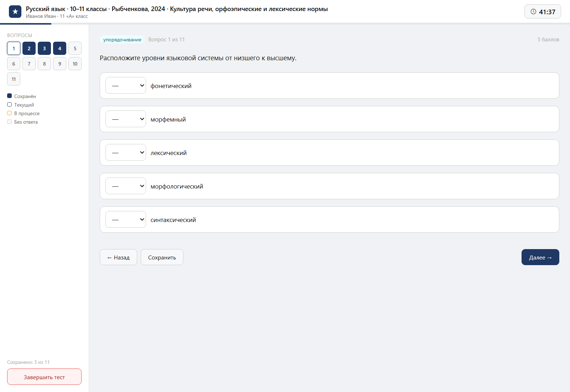The width and height of the screenshot is (570, 392).
Task: Jump to question 11
Action: click(x=14, y=79)
